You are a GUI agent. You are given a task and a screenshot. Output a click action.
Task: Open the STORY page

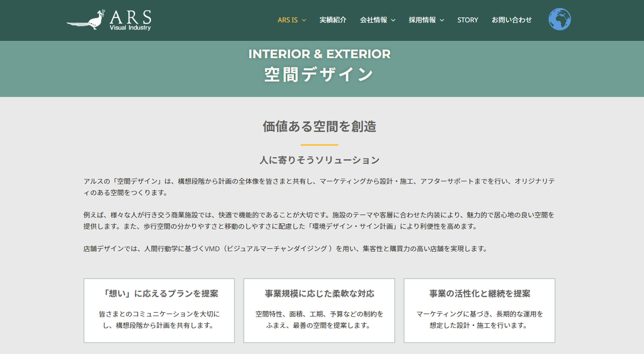468,20
